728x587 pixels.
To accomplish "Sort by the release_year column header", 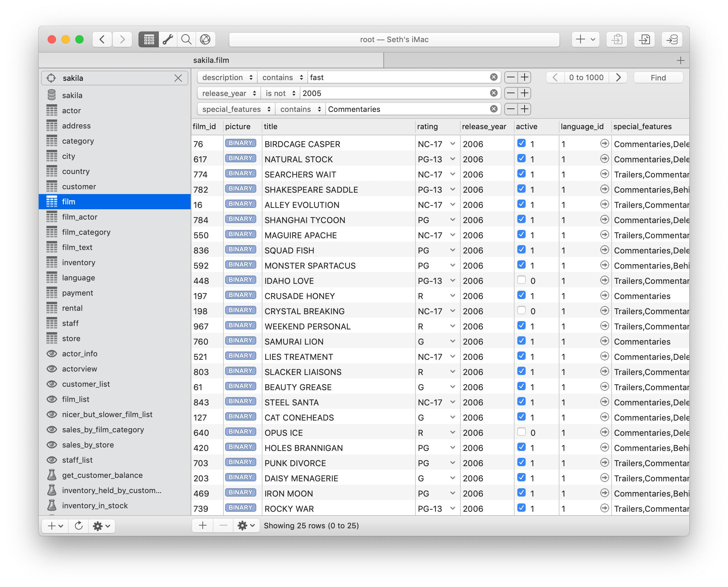I will pos(487,127).
